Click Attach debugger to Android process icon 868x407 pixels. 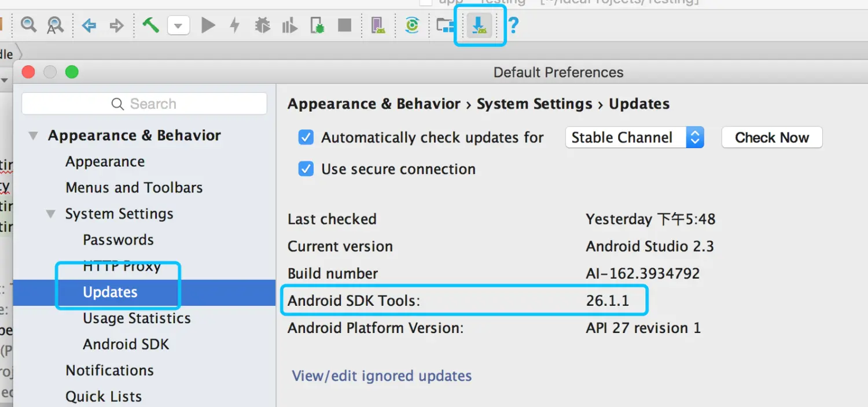click(x=317, y=25)
